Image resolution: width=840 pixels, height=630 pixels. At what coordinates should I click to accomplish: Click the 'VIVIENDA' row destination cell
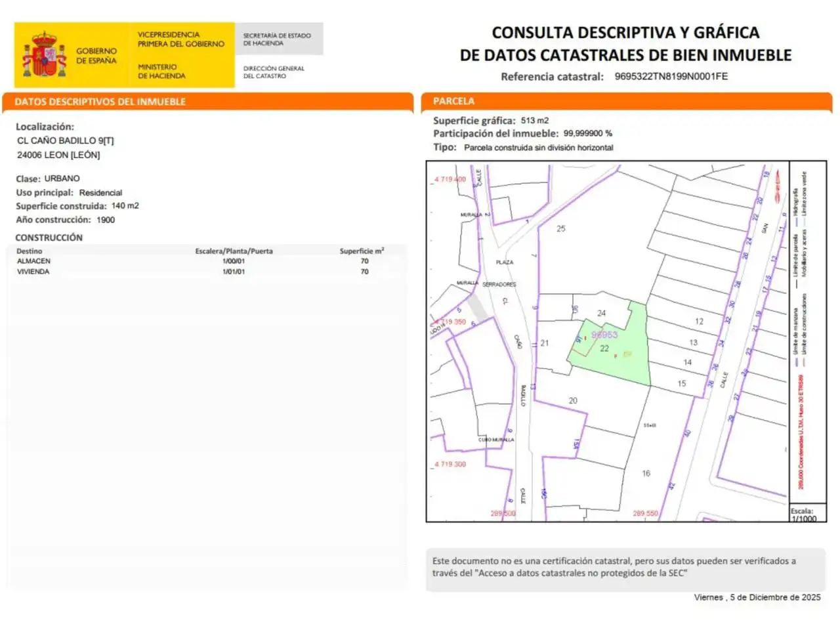[33, 272]
